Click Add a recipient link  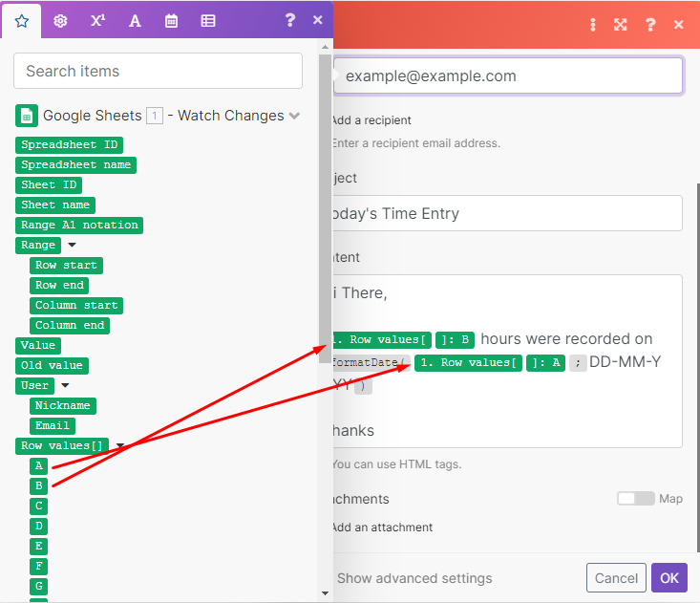point(371,120)
